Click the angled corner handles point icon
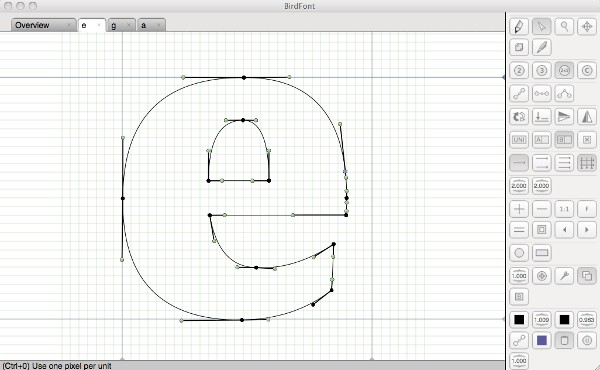 [x=564, y=93]
